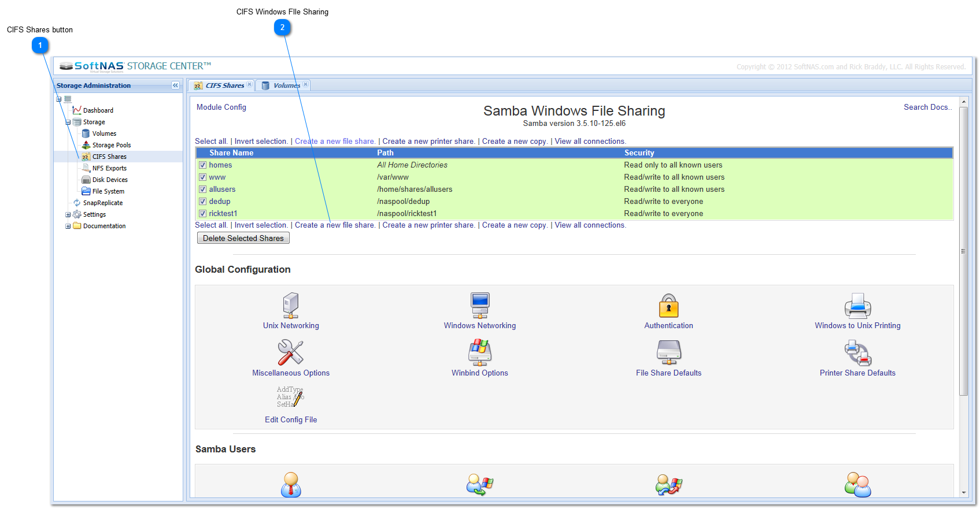Click Create a new copy below the table
Image resolution: width=980 pixels, height=509 pixels.
point(515,225)
